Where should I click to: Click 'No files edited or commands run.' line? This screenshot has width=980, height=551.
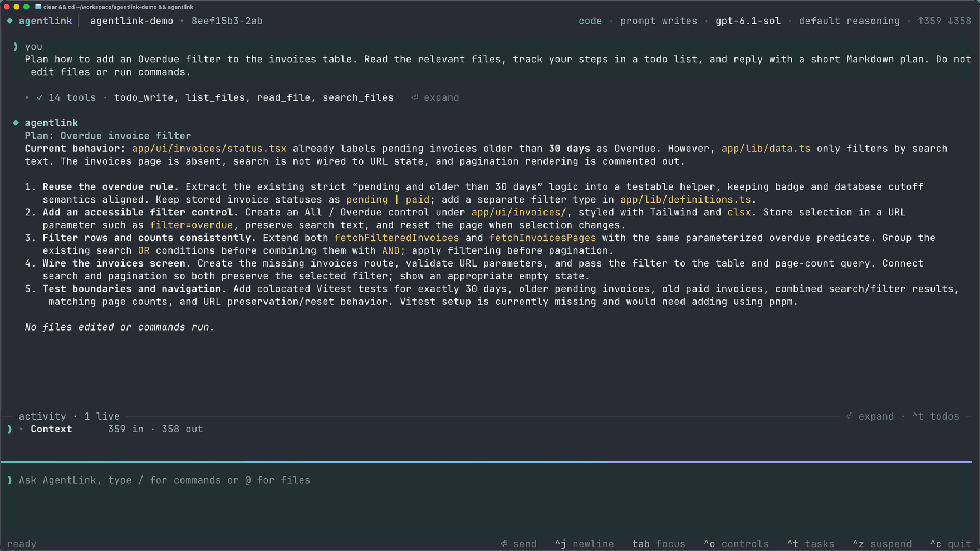pyautogui.click(x=120, y=327)
